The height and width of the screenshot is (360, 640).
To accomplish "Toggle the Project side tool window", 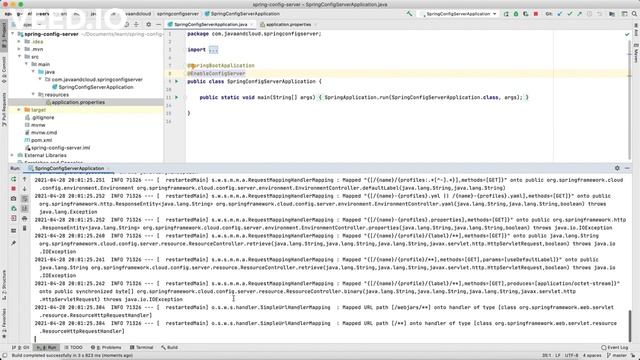I will coord(4,36).
